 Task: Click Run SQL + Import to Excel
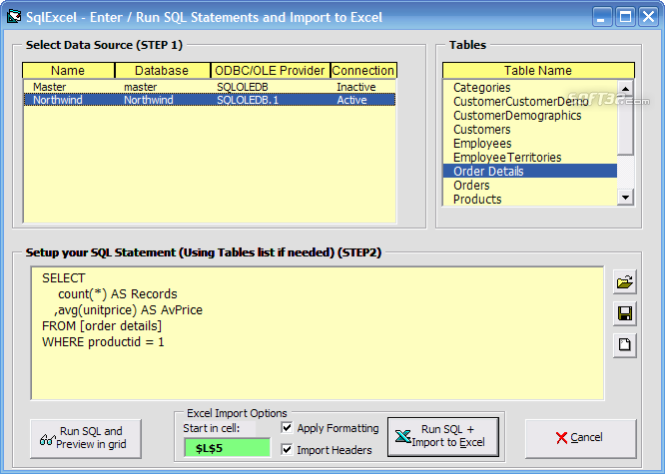click(443, 437)
